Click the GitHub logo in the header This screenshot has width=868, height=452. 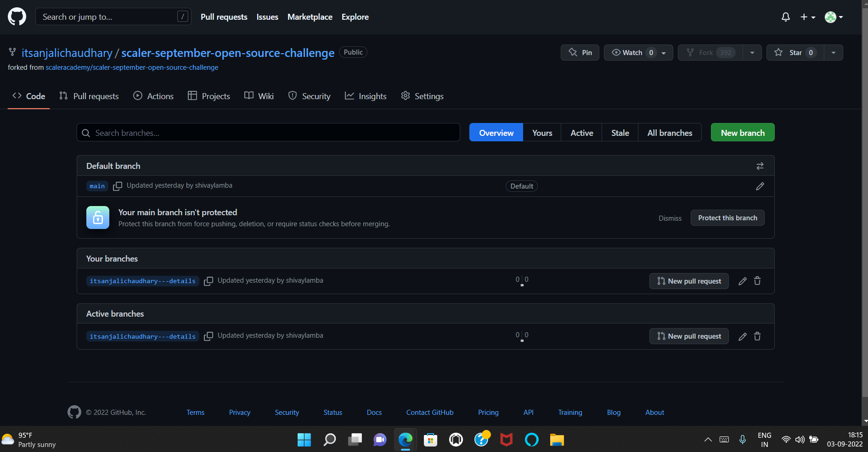[17, 17]
